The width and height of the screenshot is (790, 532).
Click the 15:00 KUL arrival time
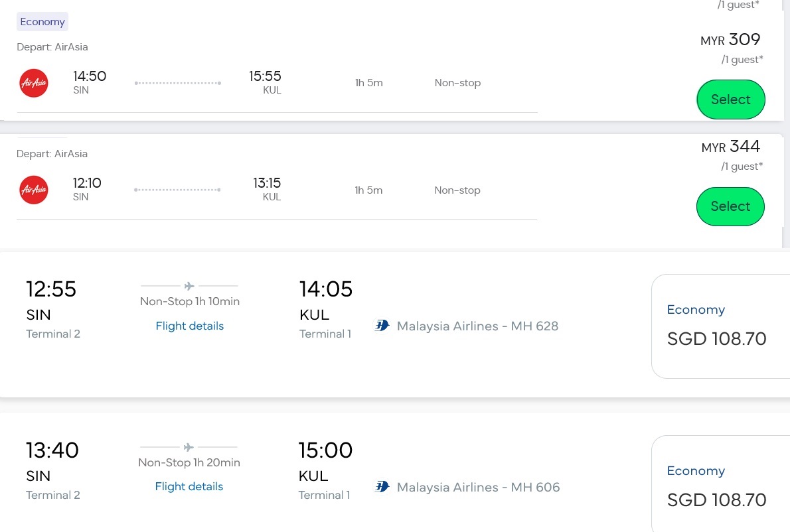pos(325,450)
